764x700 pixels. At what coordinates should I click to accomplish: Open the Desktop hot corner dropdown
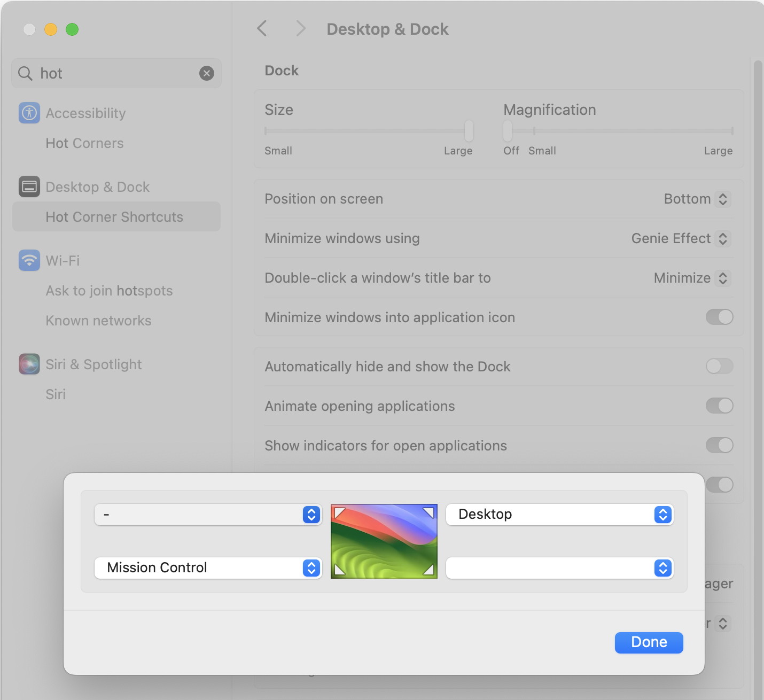coord(559,515)
